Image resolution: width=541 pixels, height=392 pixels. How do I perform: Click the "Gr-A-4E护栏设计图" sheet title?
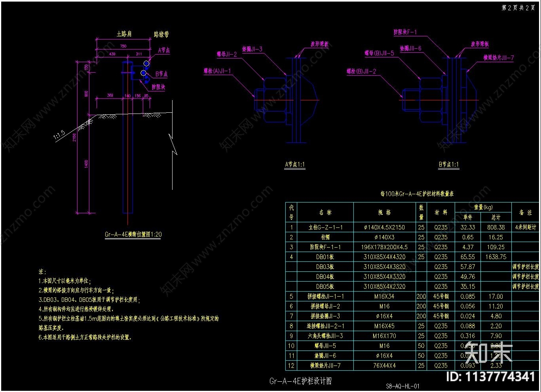pyautogui.click(x=300, y=381)
